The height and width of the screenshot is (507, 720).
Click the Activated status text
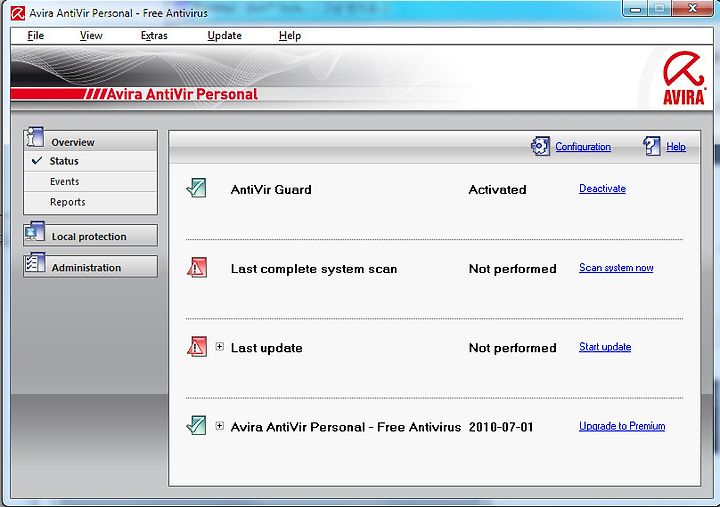497,190
